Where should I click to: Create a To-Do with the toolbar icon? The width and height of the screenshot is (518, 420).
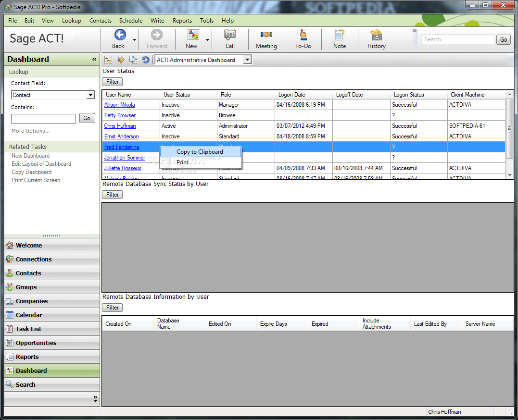303,35
